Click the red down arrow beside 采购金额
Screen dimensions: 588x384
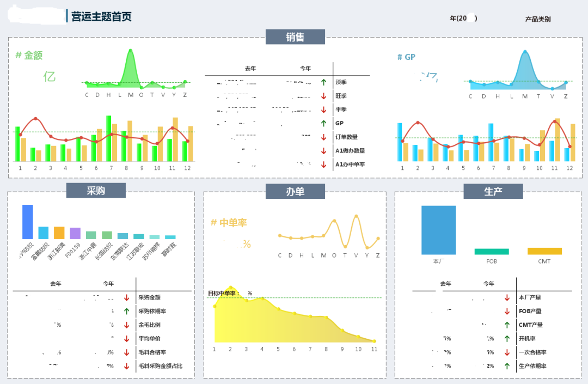[127, 297]
